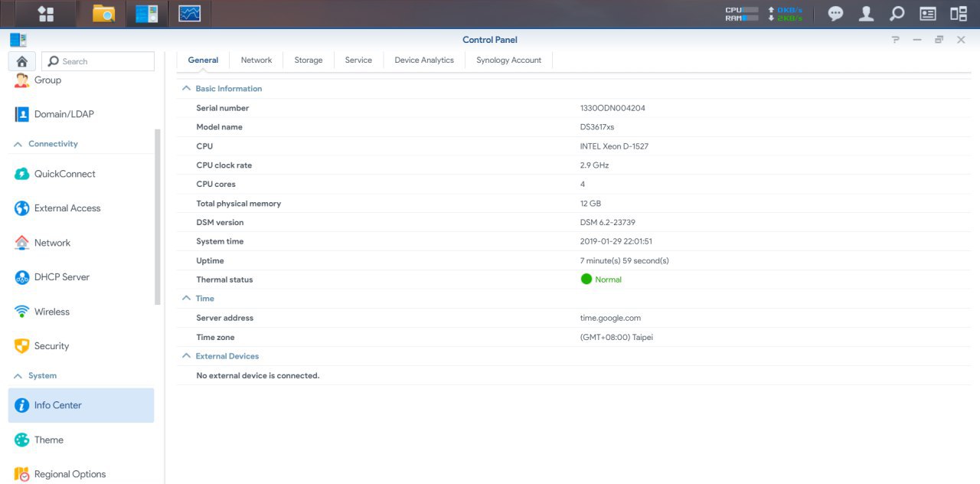The height and width of the screenshot is (484, 980).
Task: Open the Control Panel taskbar icon
Action: pos(146,13)
